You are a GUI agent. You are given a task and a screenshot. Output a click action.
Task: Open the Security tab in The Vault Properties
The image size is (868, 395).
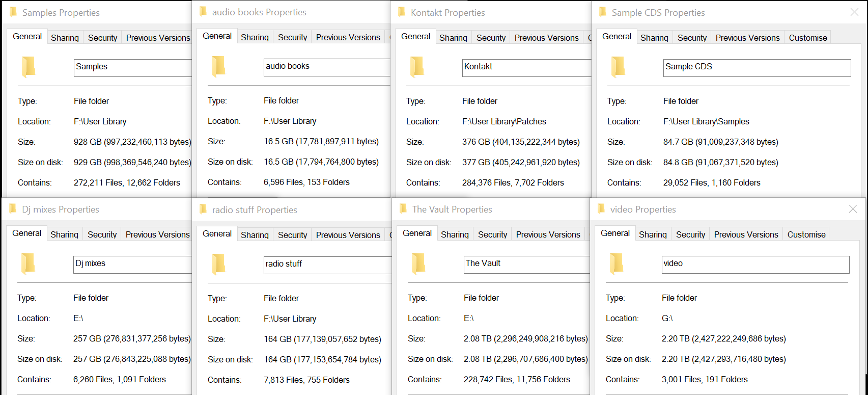(493, 234)
